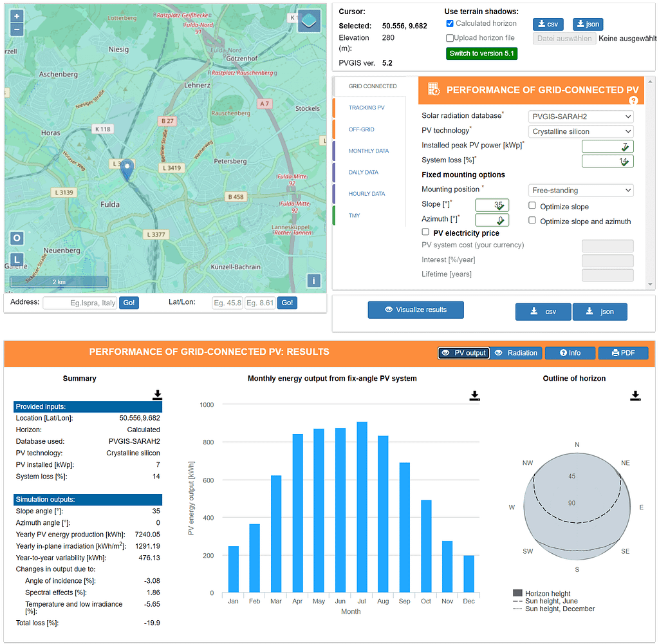Enable the Optimize slope checkbox

click(x=532, y=205)
